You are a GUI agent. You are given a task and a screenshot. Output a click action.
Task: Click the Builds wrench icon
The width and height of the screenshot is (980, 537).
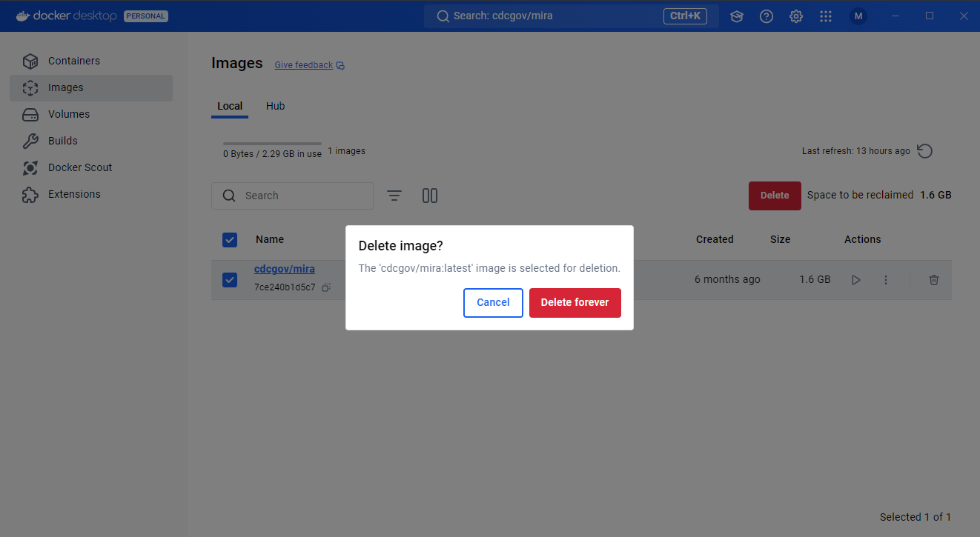click(30, 141)
